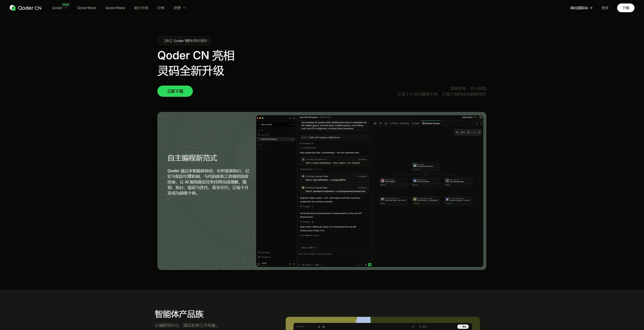Click the files icon before Plan A tab
This screenshot has height=330, width=644.
[x=386, y=123]
